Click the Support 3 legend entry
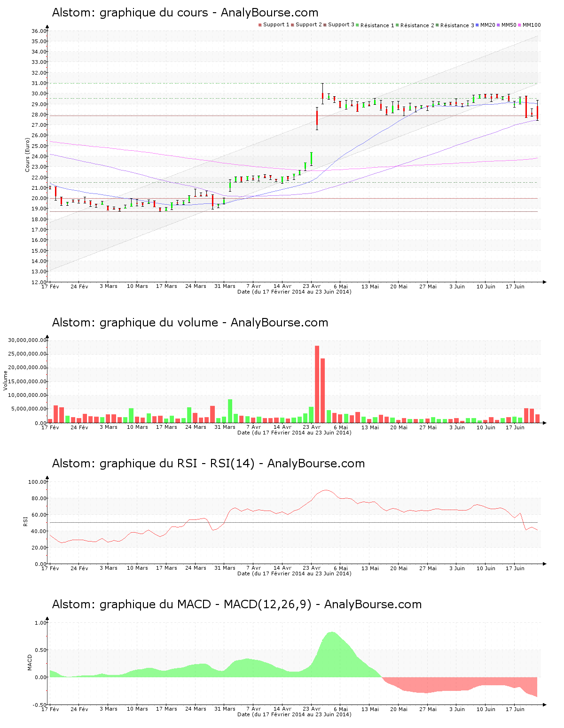Image resolution: width=564 pixels, height=728 pixels. pyautogui.click(x=339, y=25)
